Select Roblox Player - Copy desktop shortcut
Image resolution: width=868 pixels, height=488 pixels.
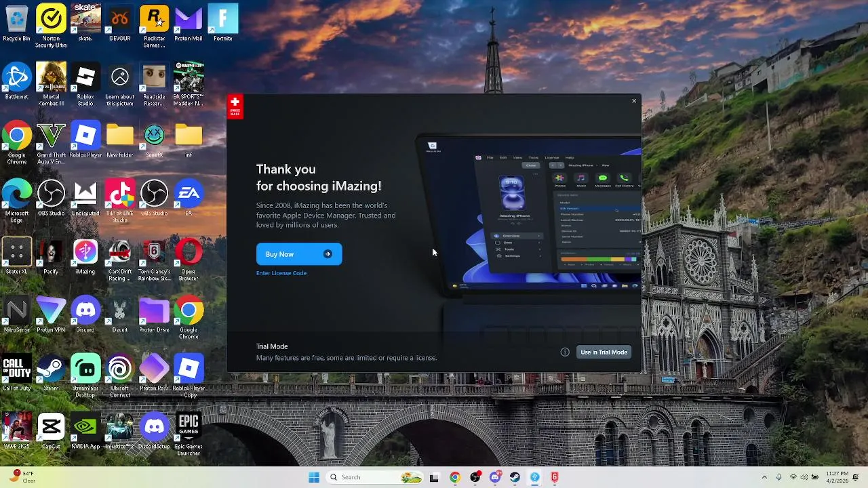[189, 376]
